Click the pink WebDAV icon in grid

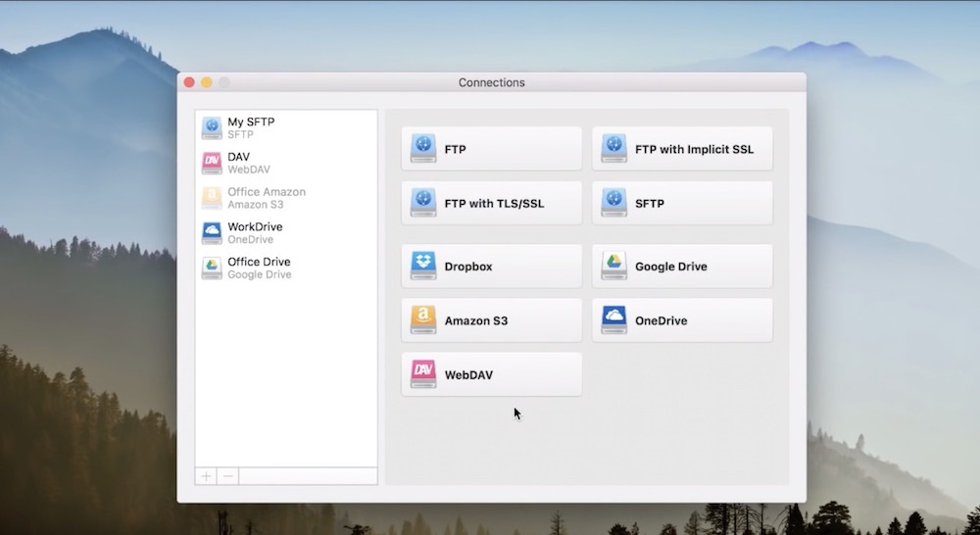pos(423,374)
